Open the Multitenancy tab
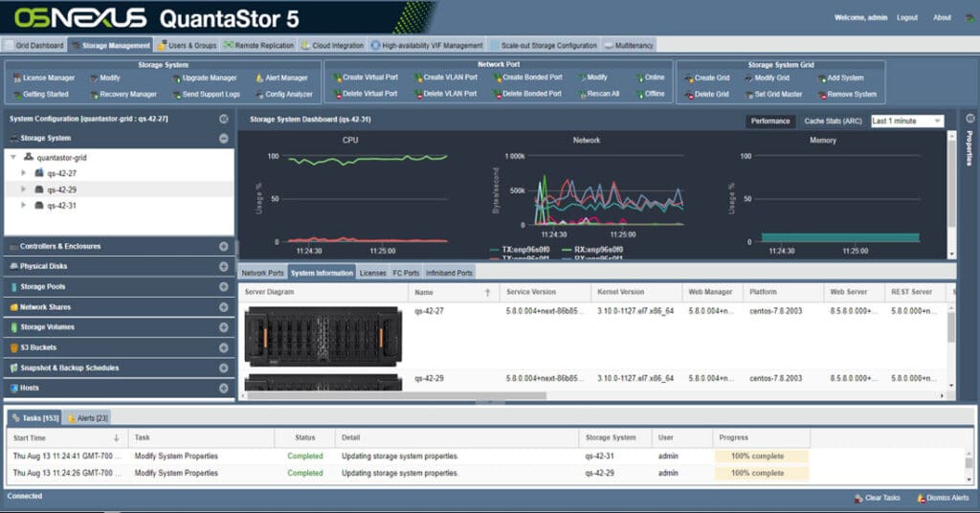The width and height of the screenshot is (980, 513). point(629,46)
